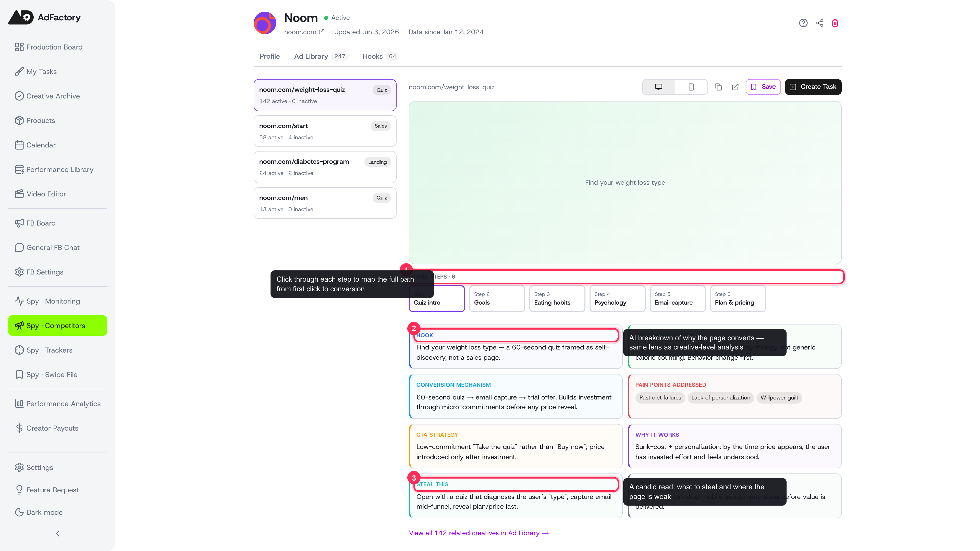980x551 pixels.
Task: Select funnel Step 1 Quiz intro
Action: coord(437,298)
